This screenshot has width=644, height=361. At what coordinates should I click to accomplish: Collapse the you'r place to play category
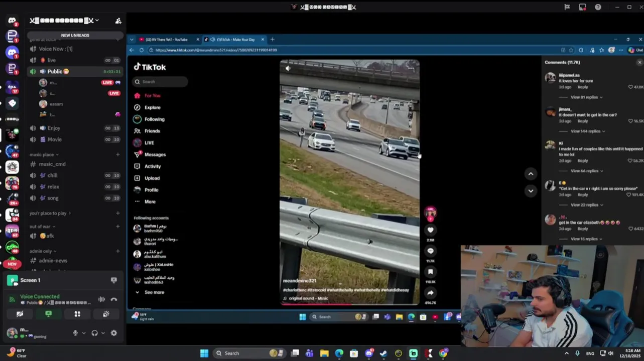click(50, 213)
